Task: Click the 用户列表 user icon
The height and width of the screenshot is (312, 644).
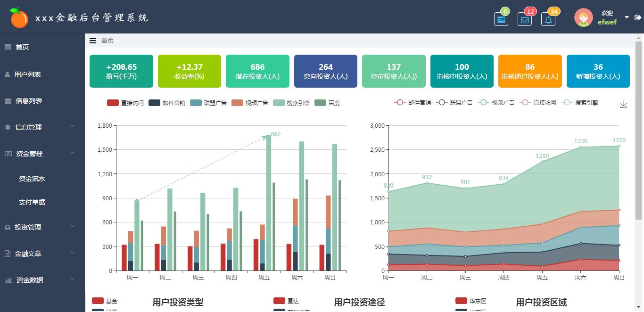Action: (8, 74)
